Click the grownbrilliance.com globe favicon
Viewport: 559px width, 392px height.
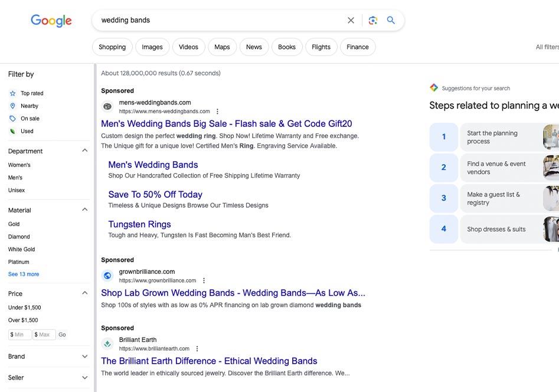pyautogui.click(x=107, y=276)
